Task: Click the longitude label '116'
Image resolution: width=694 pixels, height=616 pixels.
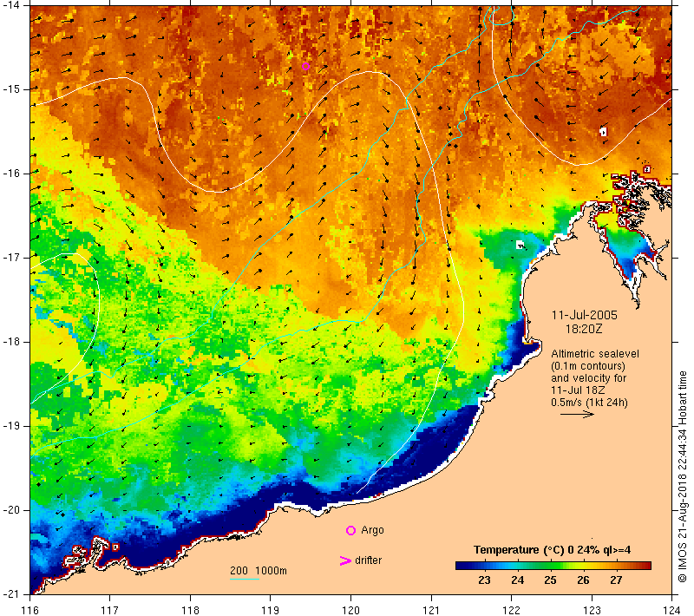Action: [29, 610]
